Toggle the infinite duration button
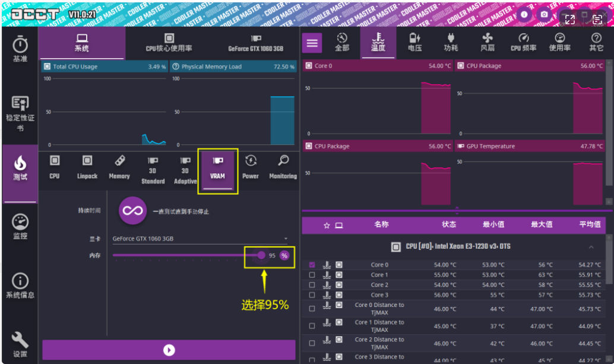 click(133, 211)
